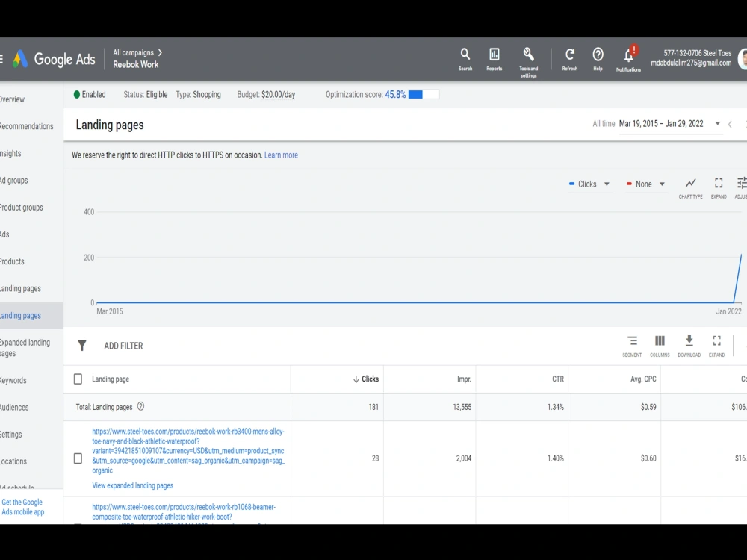
Task: Click Get the Google Ads mobile app
Action: point(22,507)
